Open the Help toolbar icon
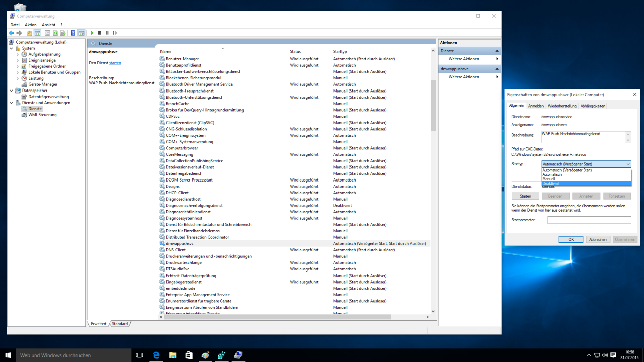 [73, 33]
